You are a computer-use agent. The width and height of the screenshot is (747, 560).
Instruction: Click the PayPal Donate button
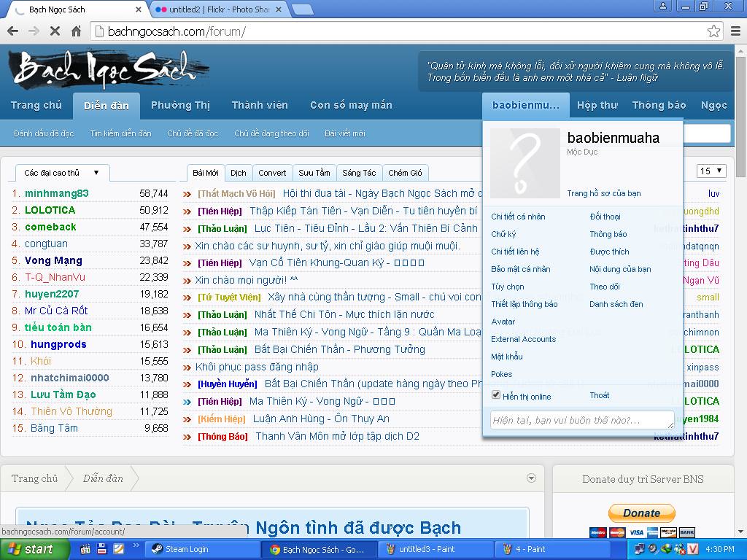coord(641,513)
